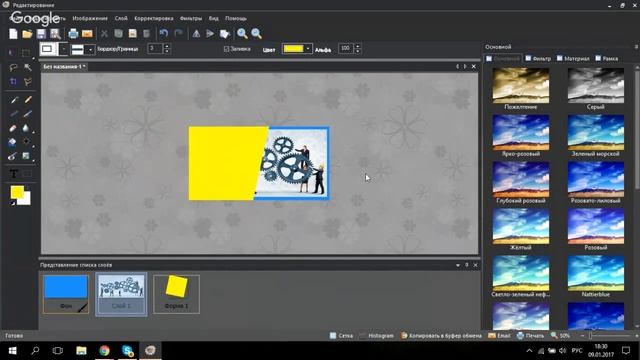Save the image with the floppy disk icon
The height and width of the screenshot is (360, 640).
[41, 33]
